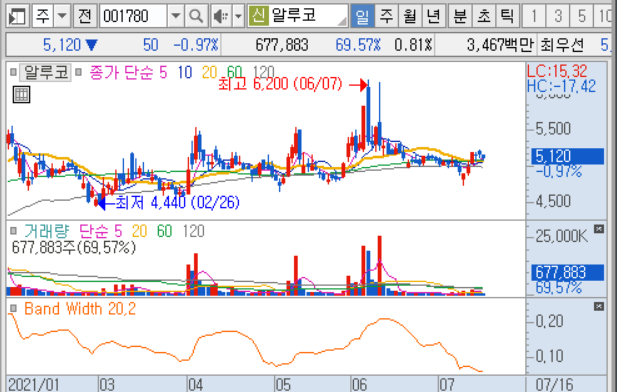Screen dimensions: 617x392
Task: Switch to the 년 yearly chart tab
Action: (x=433, y=16)
